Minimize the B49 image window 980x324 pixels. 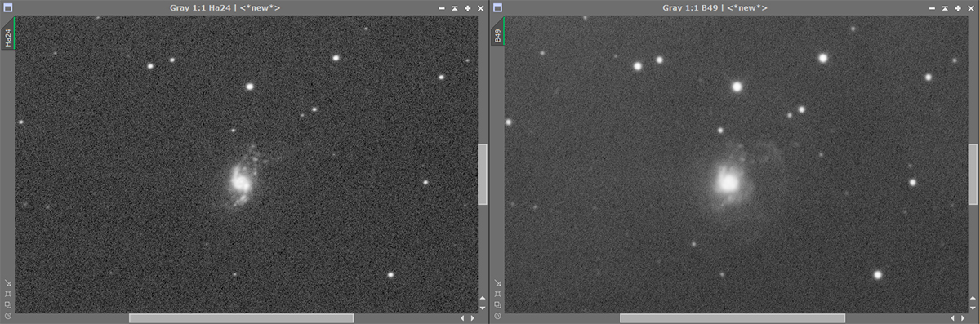pyautogui.click(x=931, y=7)
